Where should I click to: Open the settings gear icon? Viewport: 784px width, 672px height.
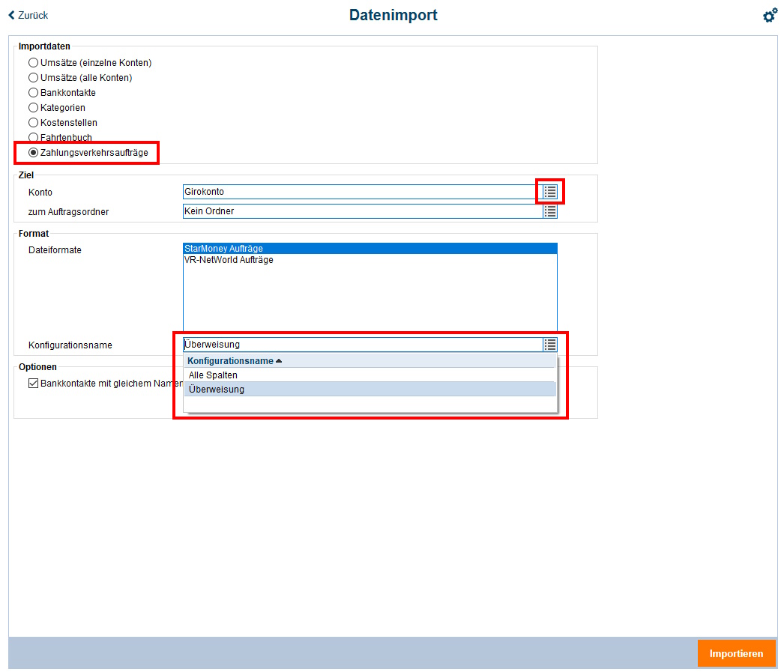tap(770, 16)
